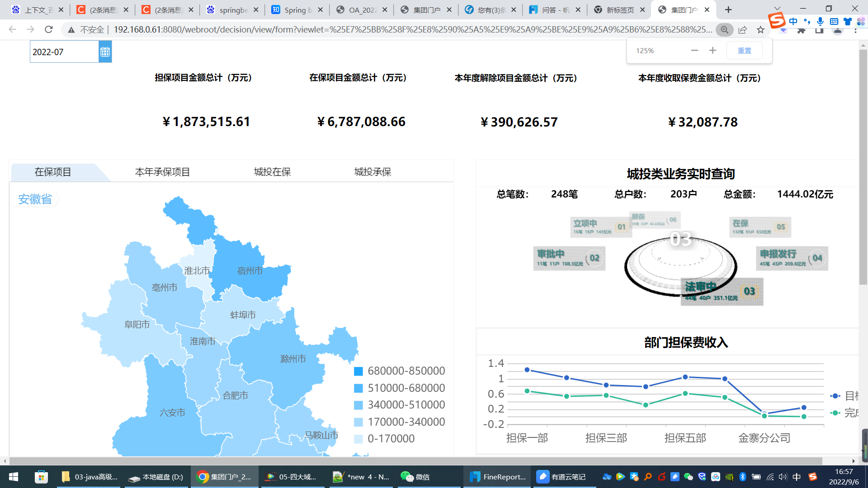Viewport: 868px width, 488px height.
Task: Click the Sogou soft keyboard icon
Action: tap(834, 21)
